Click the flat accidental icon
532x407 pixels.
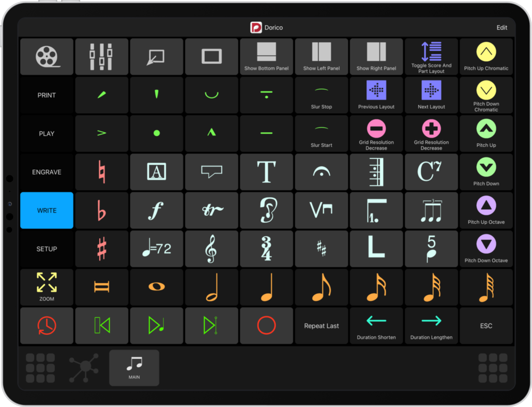point(102,210)
